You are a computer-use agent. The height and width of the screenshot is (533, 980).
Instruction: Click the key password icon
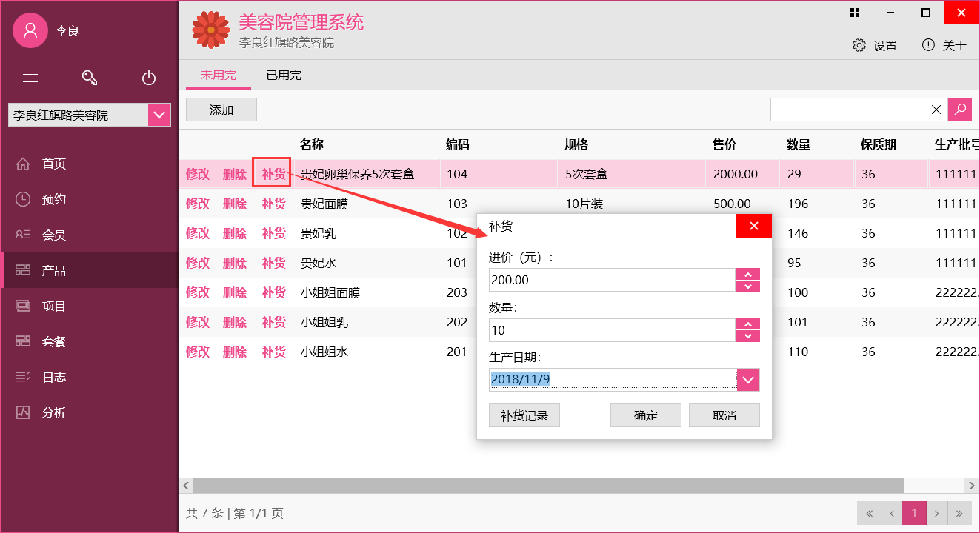tap(90, 78)
